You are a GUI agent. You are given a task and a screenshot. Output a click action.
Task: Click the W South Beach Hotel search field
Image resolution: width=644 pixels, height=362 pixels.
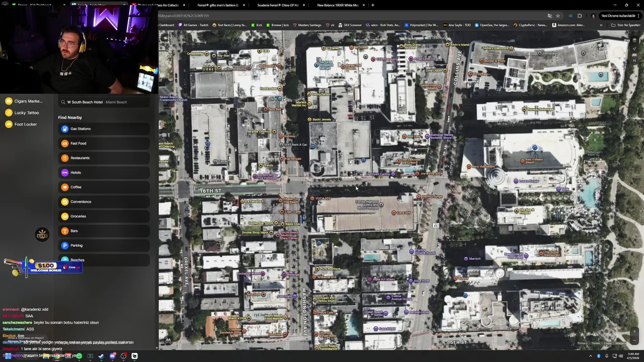click(x=104, y=102)
